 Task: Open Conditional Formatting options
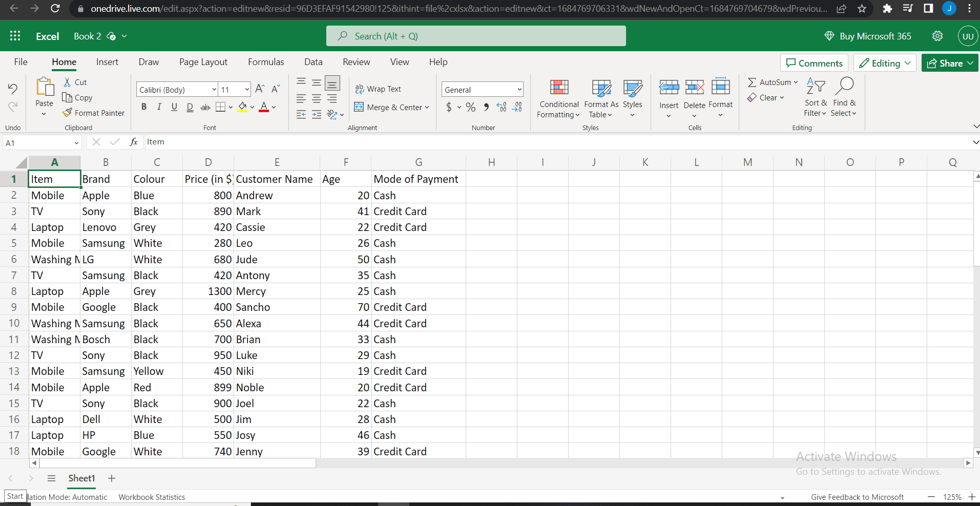tap(558, 98)
